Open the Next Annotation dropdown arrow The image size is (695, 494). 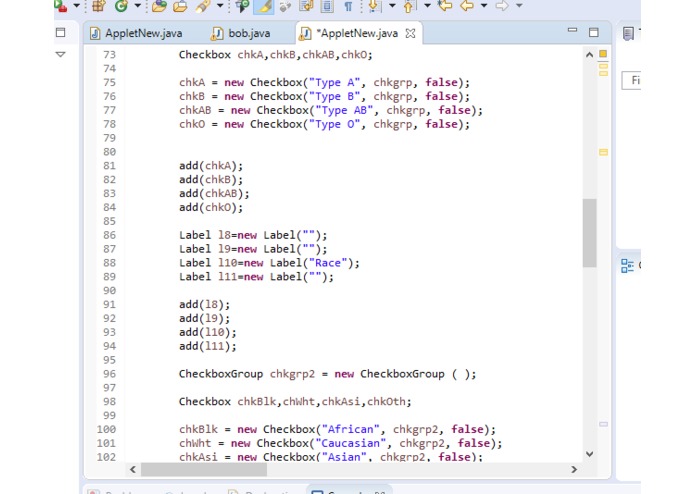point(392,6)
